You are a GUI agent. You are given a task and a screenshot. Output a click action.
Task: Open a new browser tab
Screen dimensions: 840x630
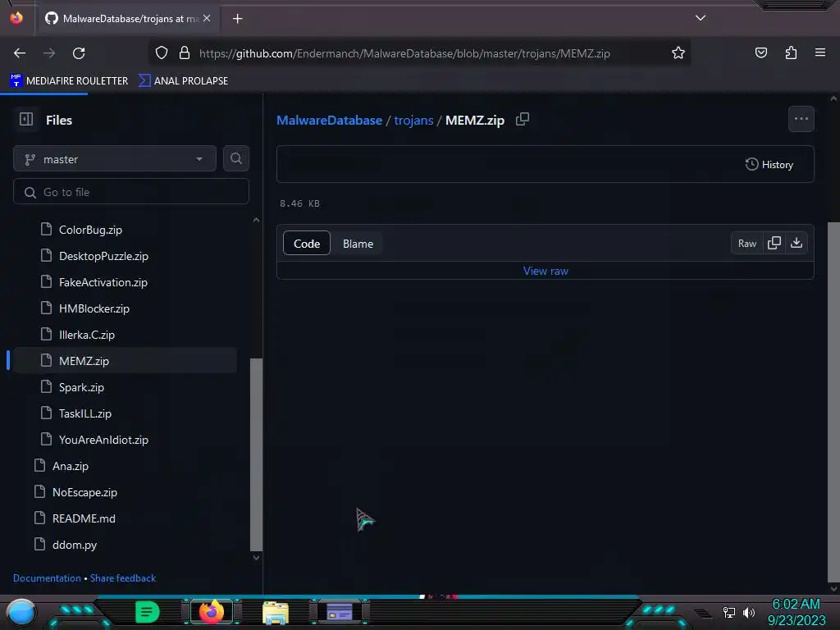coord(237,19)
